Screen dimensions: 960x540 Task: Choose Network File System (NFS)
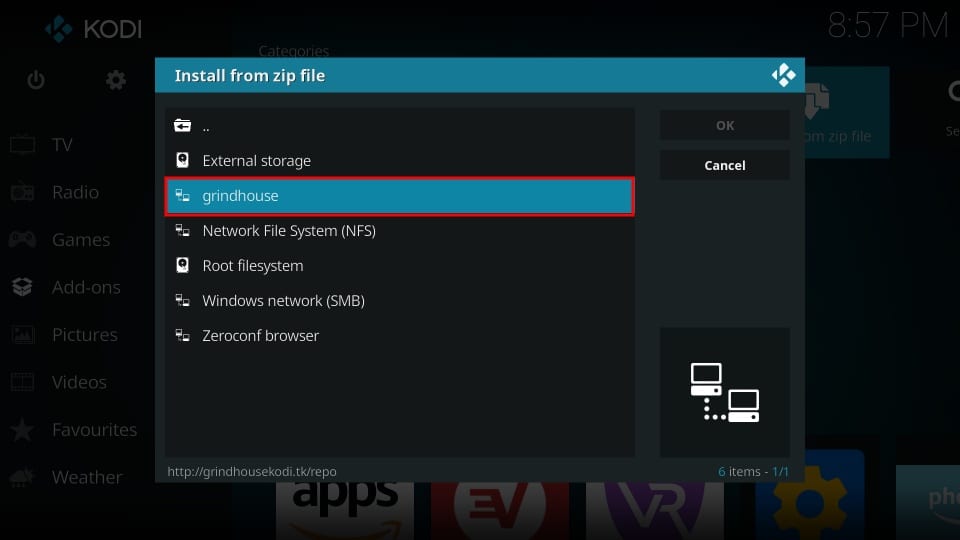point(399,231)
